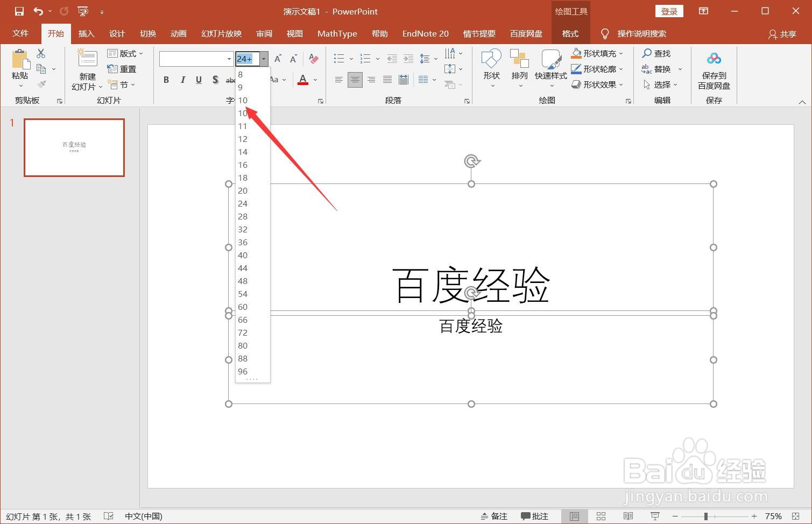Screen dimensions: 812x524
Task: Open the Shapes (形状) gallery
Action: coord(491,68)
